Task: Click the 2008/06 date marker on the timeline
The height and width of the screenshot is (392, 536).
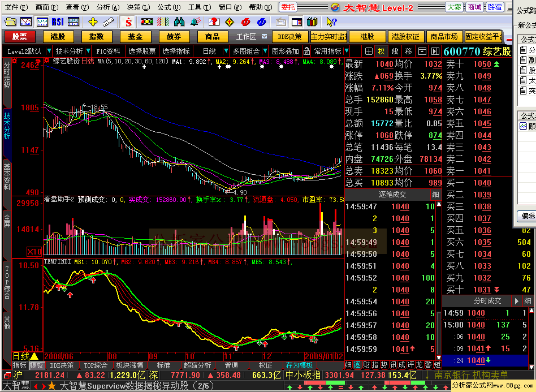Action: [58, 356]
